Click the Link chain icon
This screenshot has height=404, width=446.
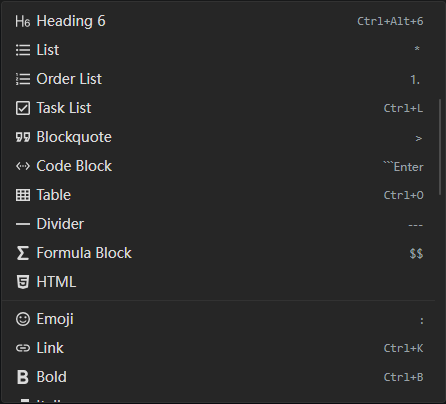pyautogui.click(x=23, y=348)
